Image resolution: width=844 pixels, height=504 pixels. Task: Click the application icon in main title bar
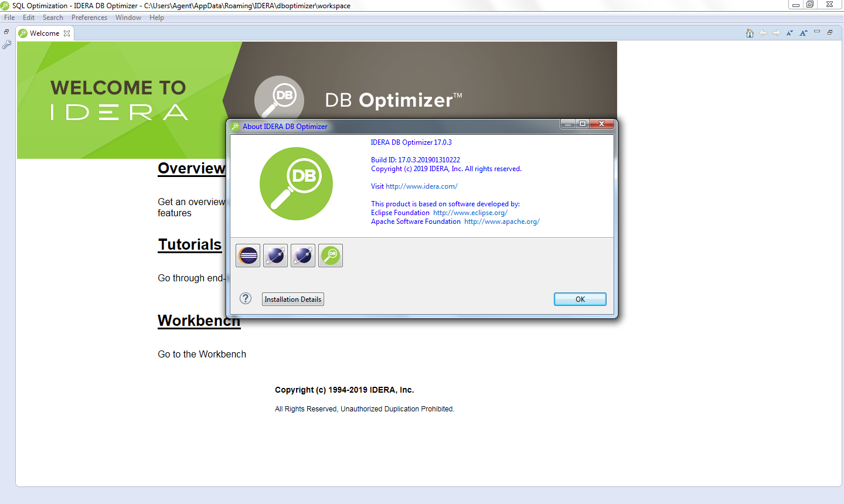pyautogui.click(x=5, y=5)
